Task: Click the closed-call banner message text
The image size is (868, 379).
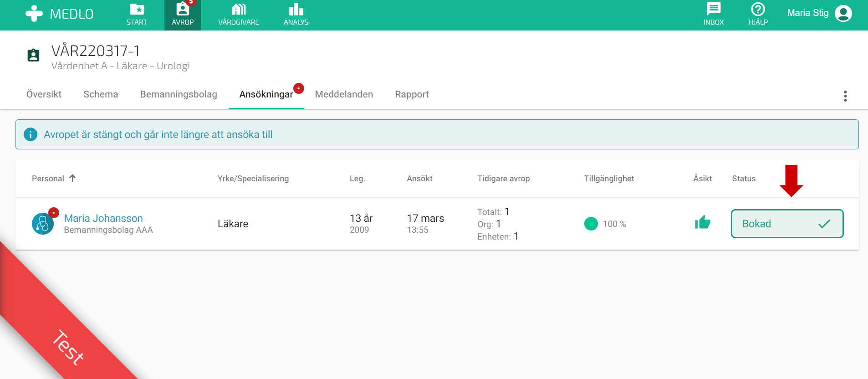Action: click(158, 134)
